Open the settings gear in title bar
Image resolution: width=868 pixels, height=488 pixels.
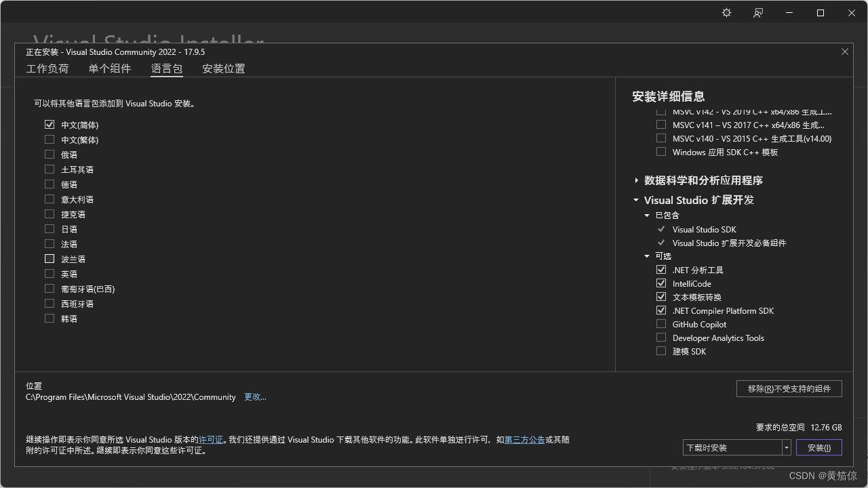tap(726, 13)
